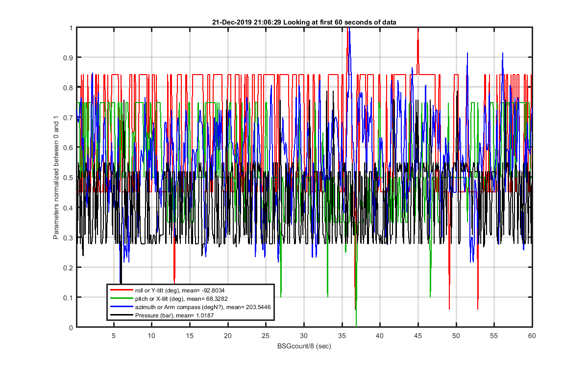Click the x-axis tick label "25"
Image resolution: width=588 pixels, height=368 pixels.
click(x=266, y=336)
